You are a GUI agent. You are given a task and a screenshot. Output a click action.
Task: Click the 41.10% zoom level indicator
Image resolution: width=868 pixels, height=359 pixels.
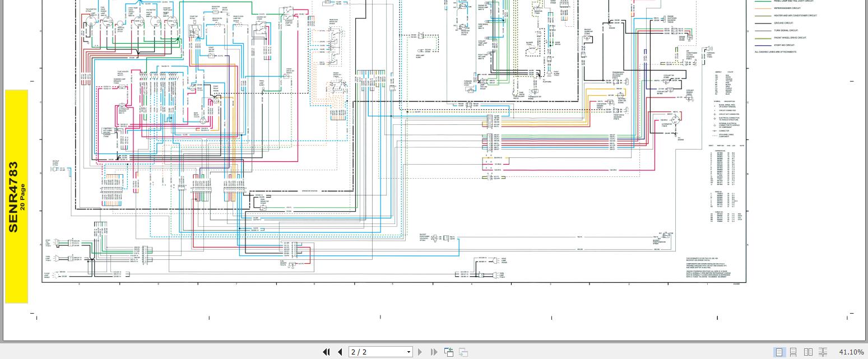pos(851,352)
